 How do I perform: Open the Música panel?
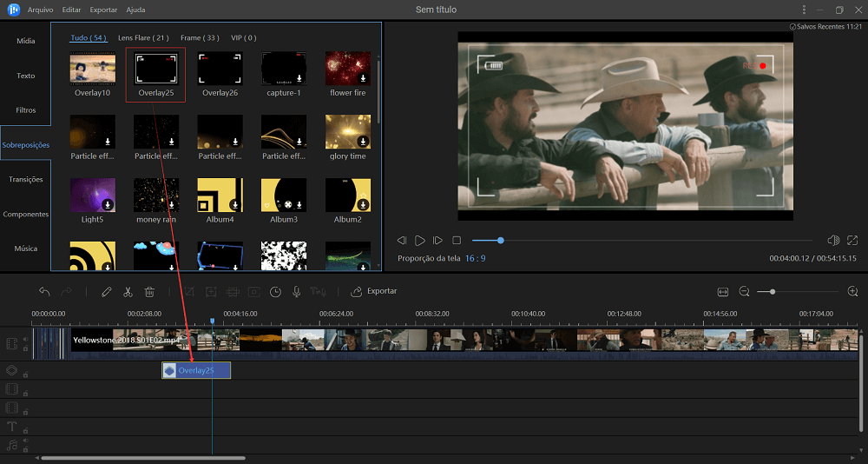[x=25, y=249]
